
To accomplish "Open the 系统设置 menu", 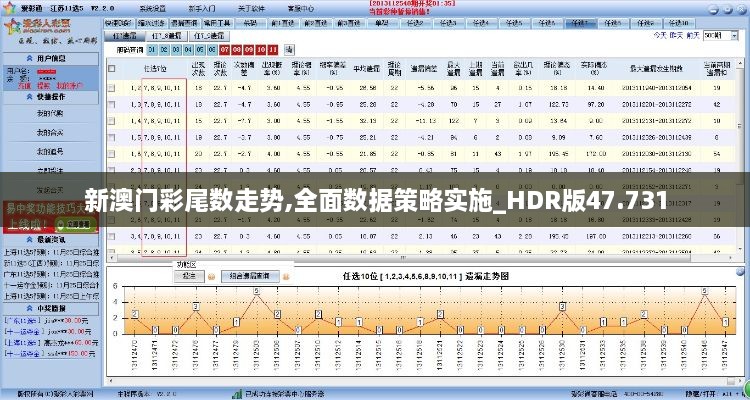I will pyautogui.click(x=152, y=9).
